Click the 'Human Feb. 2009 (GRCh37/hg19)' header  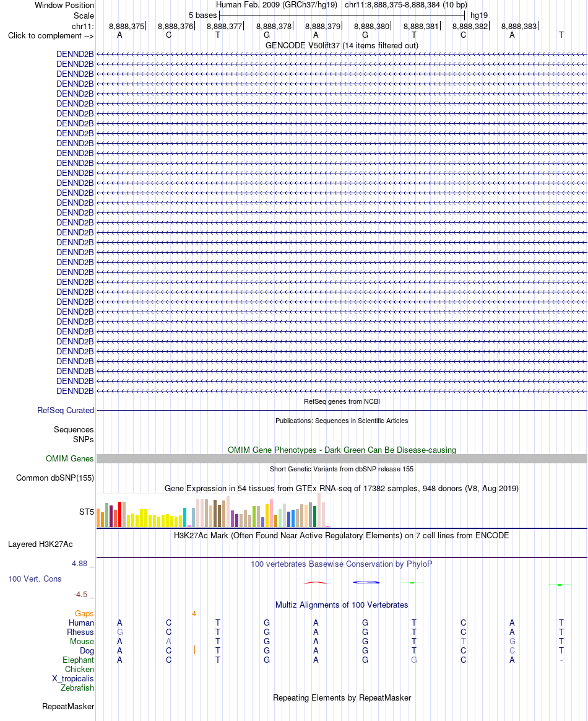[x=277, y=5]
